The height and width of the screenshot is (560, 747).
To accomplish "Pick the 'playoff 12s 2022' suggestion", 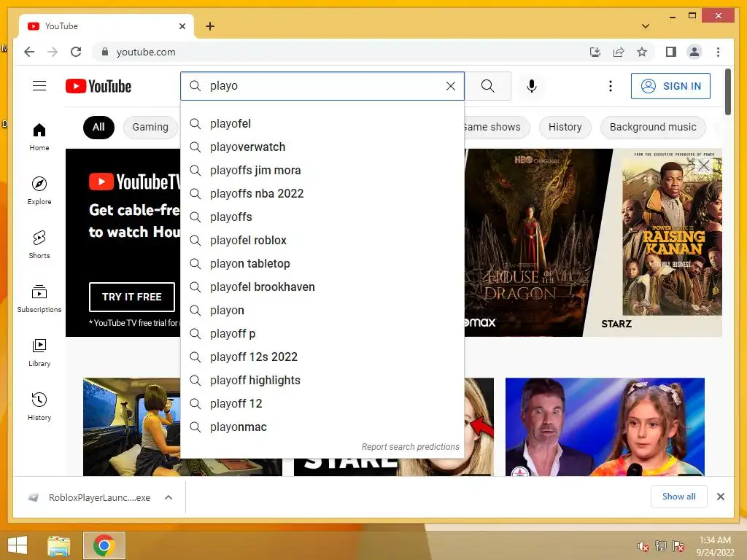I will coord(322,357).
